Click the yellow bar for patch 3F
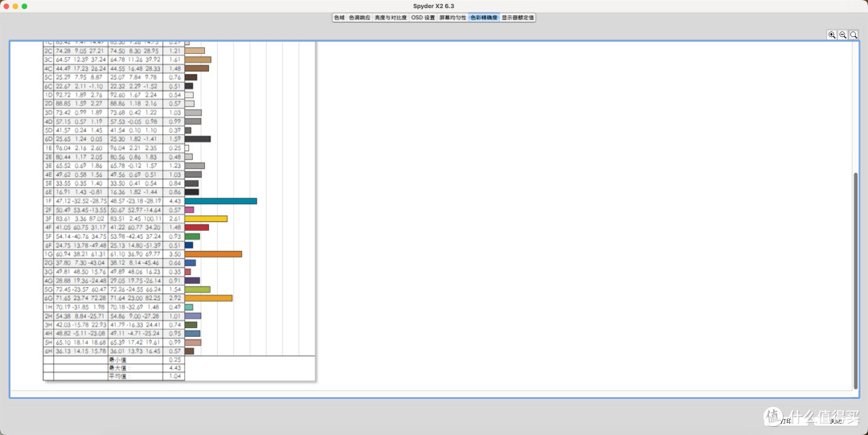The image size is (868, 435). point(206,219)
